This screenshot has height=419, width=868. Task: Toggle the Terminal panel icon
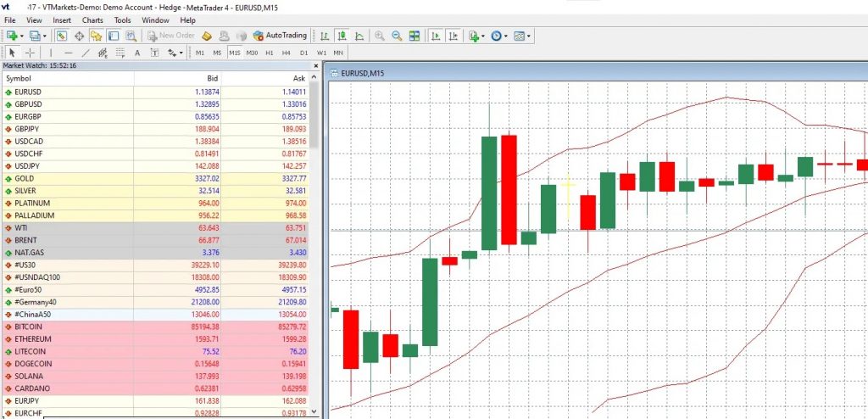pos(114,36)
